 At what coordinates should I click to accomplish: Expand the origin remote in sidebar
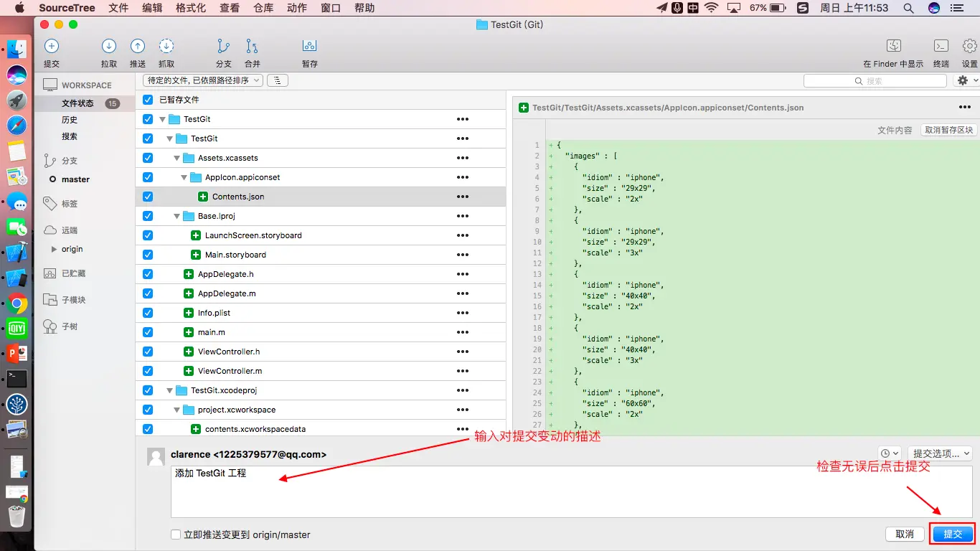tap(54, 249)
